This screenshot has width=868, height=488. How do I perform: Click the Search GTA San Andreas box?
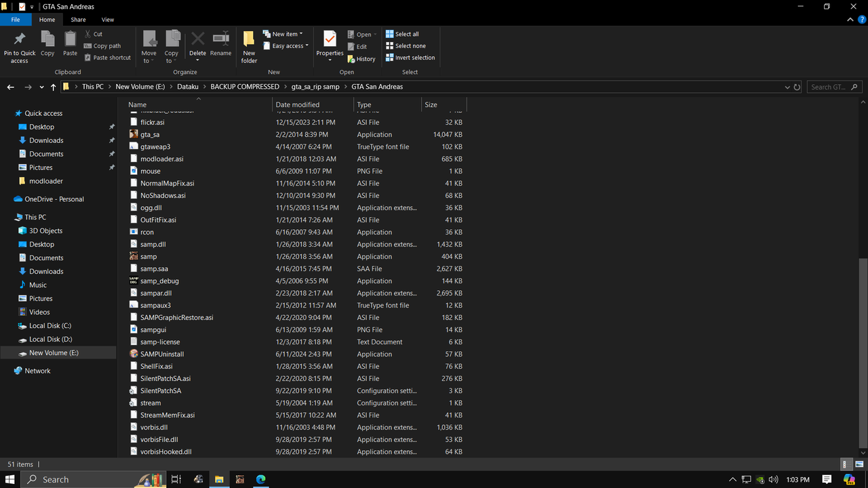[835, 87]
